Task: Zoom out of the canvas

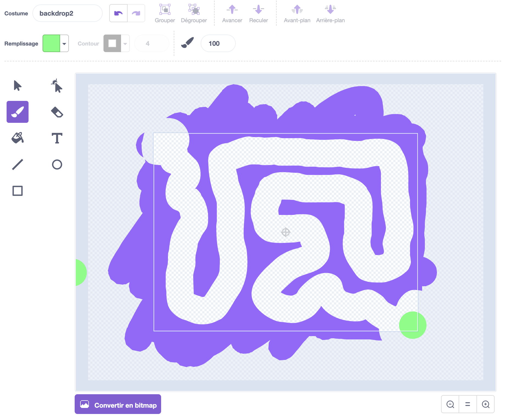Action: [x=450, y=404]
